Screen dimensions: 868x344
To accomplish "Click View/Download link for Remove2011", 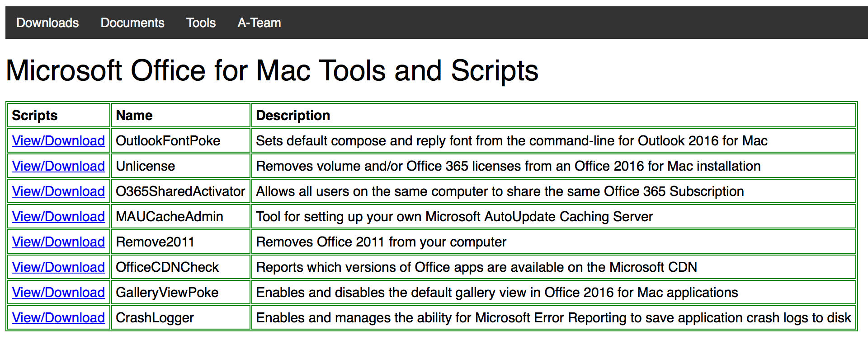I will pyautogui.click(x=58, y=242).
